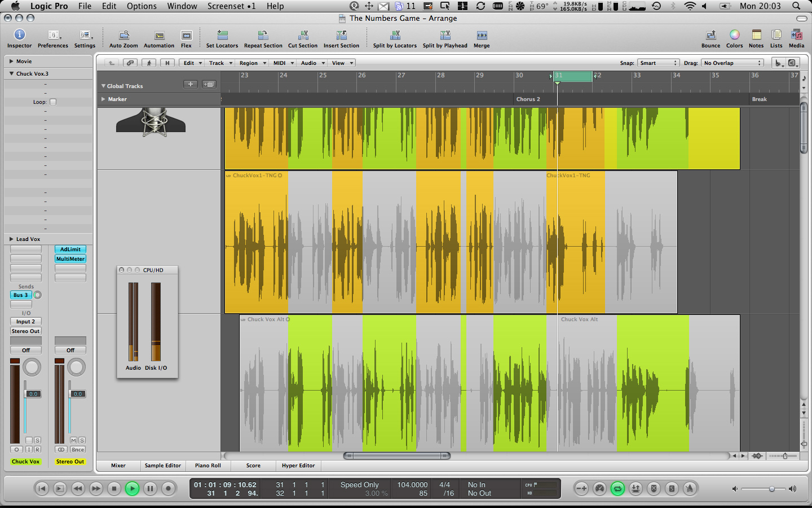Click Split by Playhead icon

coord(445,36)
